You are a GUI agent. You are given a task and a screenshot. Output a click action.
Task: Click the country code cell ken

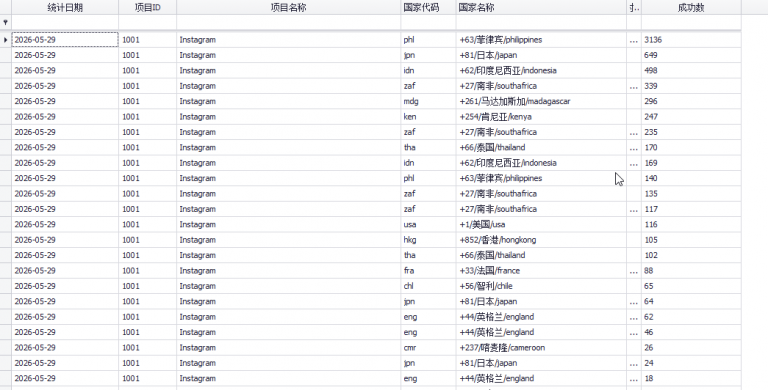pos(428,117)
